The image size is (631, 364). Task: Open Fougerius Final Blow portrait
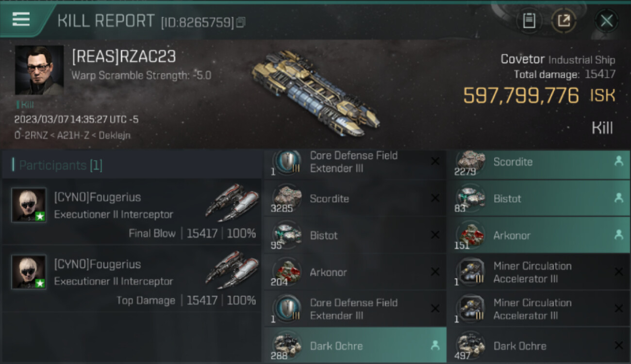tap(29, 205)
